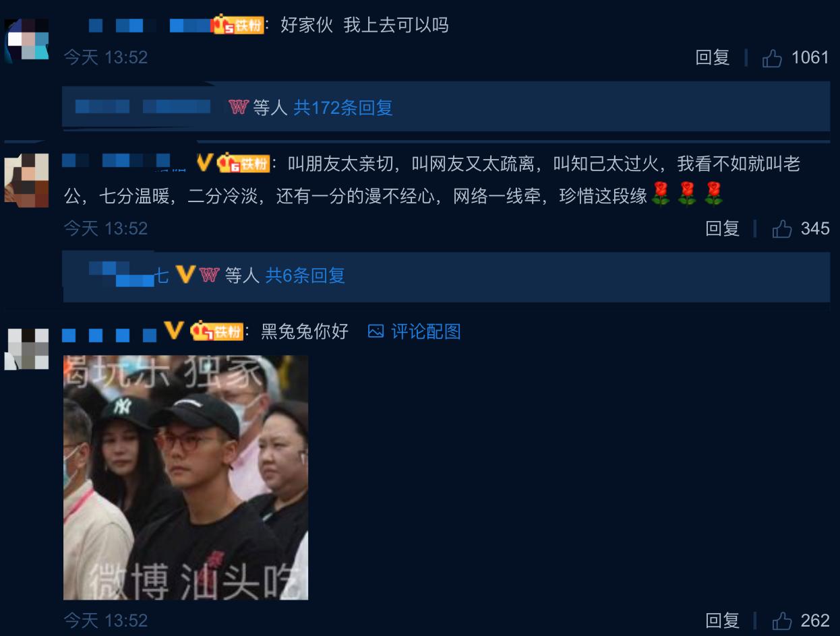Screen dimensions: 840x636
Task: Open the third commenter's avatar
Action: click(x=27, y=349)
